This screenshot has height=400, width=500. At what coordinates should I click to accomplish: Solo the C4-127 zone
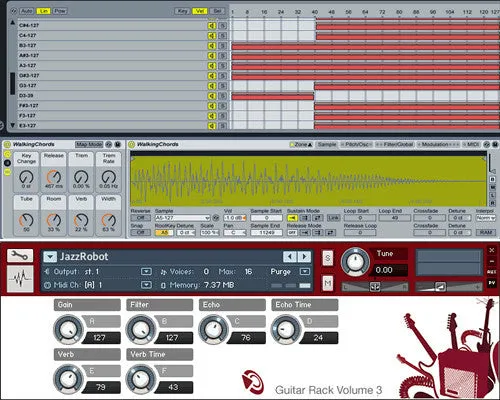point(223,35)
